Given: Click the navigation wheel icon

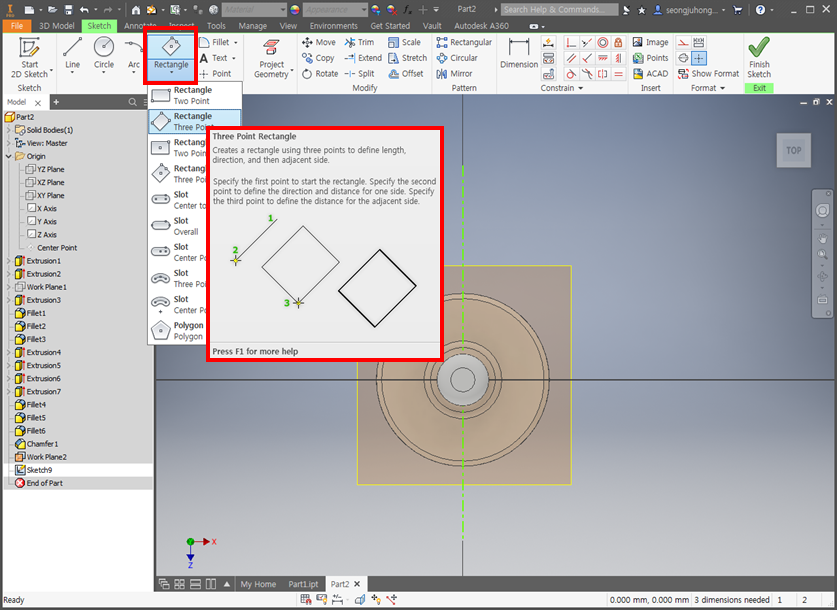Looking at the screenshot, I should click(x=822, y=210).
